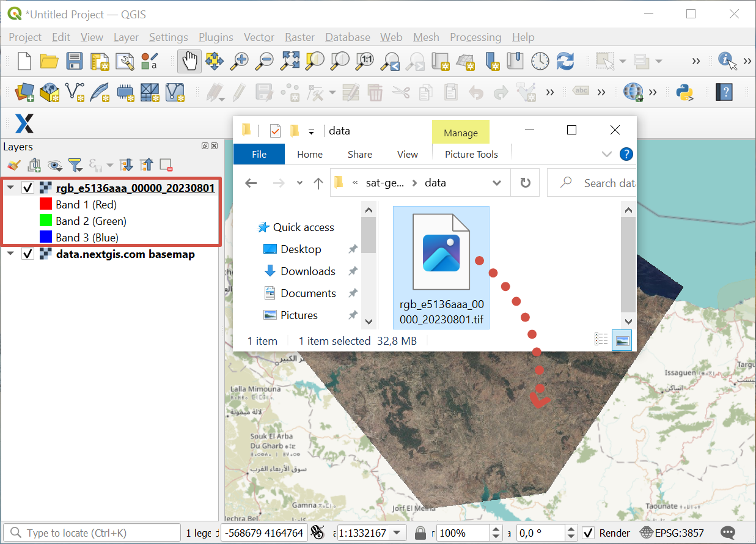The image size is (756, 544).
Task: Open the Messages log speech bubble icon
Action: (x=727, y=533)
